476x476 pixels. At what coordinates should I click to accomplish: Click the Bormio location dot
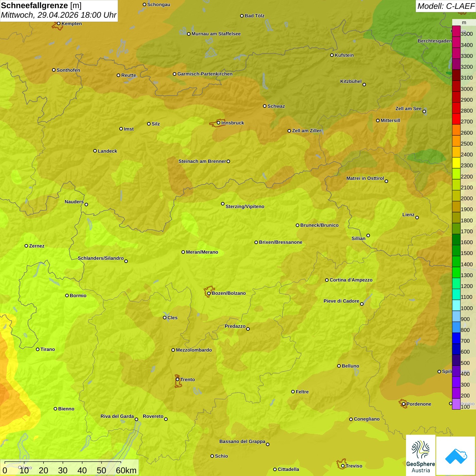(67, 295)
